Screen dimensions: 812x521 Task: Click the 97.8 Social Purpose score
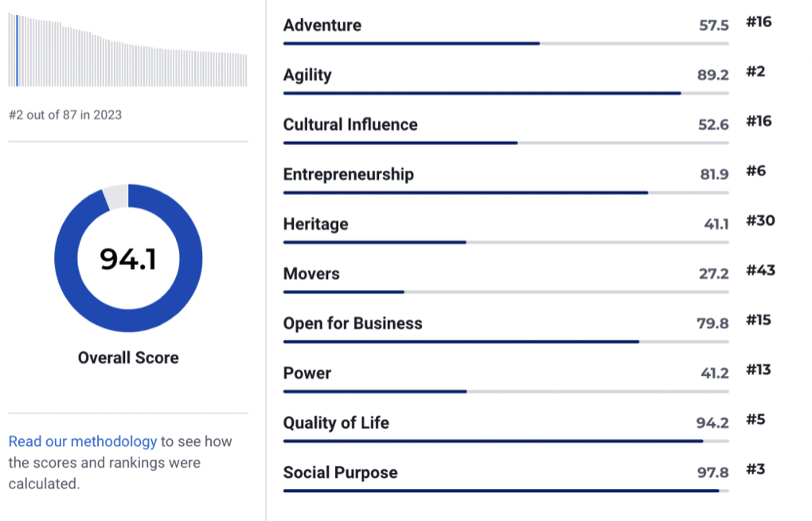[712, 473]
